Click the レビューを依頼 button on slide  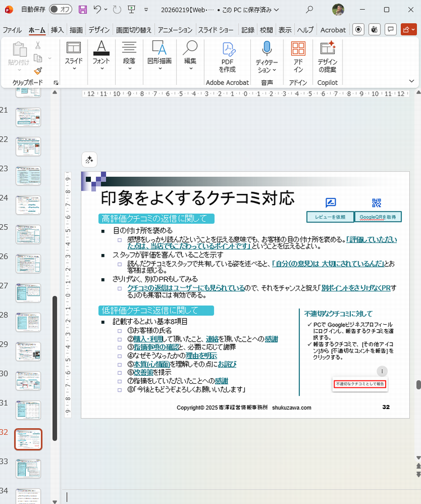[x=330, y=217]
